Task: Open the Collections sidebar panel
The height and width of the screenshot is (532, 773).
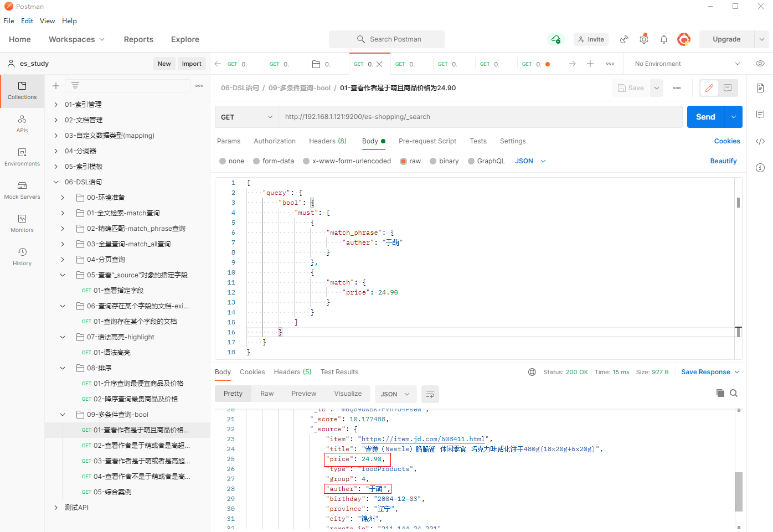Action: click(22, 90)
